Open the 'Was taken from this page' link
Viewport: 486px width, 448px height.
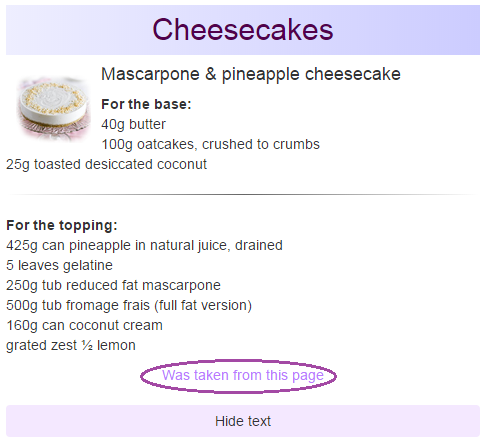click(243, 375)
